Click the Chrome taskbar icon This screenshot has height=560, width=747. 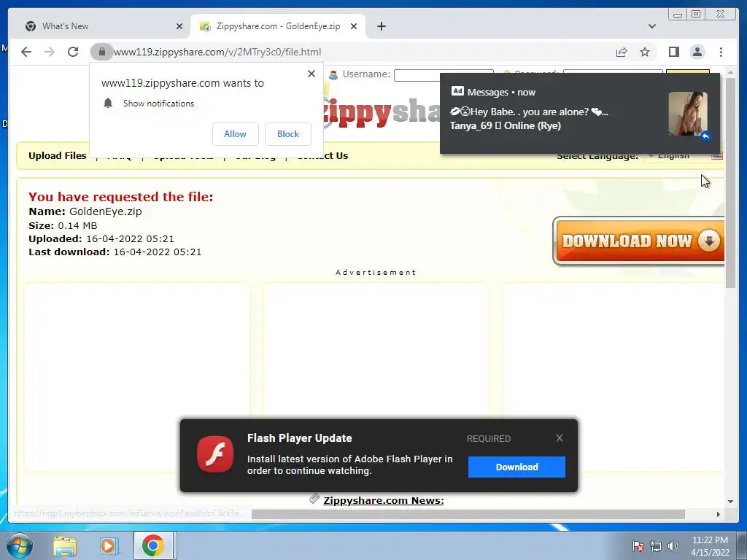point(152,545)
